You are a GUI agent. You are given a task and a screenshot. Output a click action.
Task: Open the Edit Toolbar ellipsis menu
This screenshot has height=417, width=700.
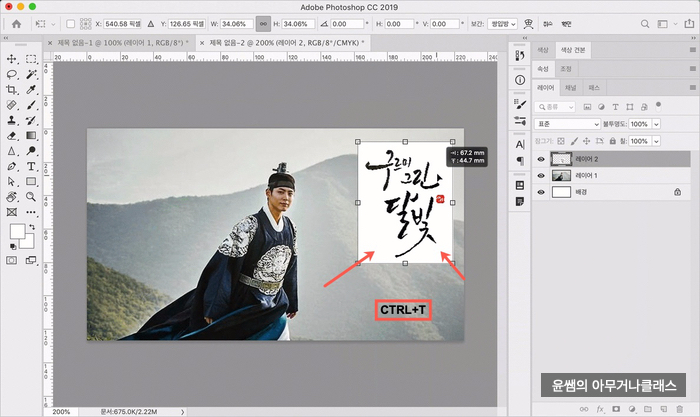click(31, 212)
